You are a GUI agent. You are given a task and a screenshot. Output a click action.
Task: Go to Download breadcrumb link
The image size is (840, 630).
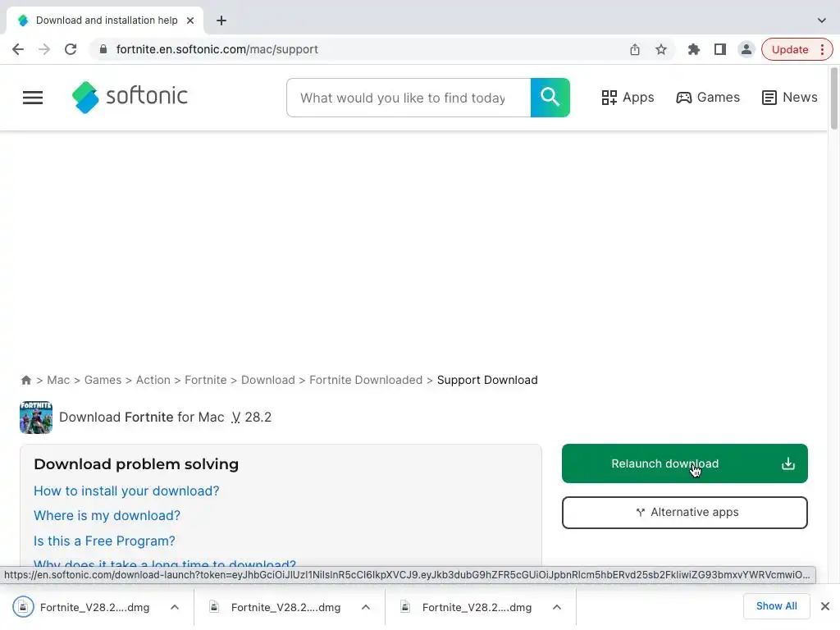click(268, 381)
